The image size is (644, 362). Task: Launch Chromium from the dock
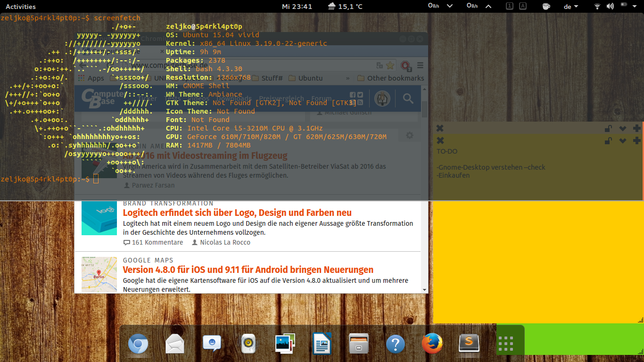tap(138, 344)
